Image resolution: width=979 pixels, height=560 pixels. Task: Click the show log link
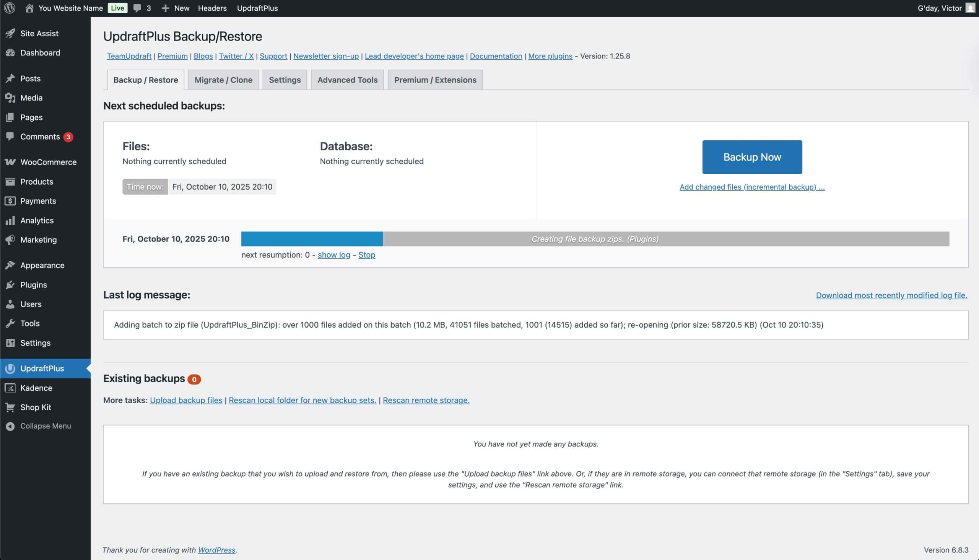click(333, 255)
